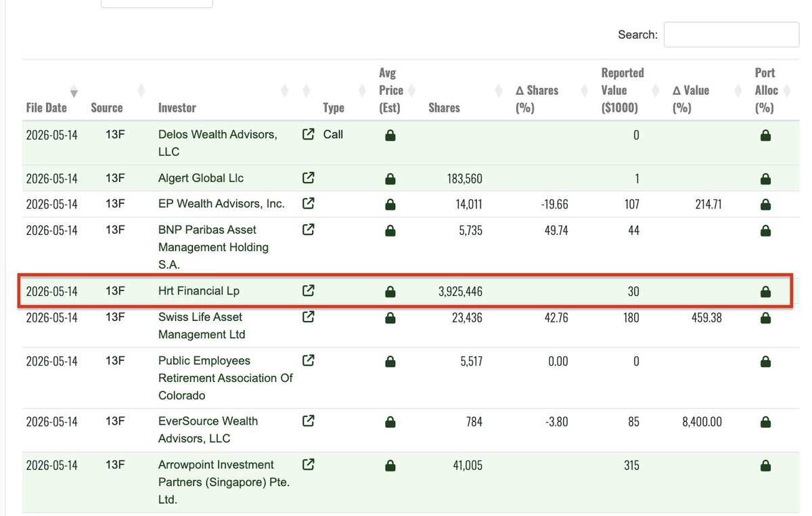Focus the Search input field
Screen dimensions: 812x516
(731, 35)
